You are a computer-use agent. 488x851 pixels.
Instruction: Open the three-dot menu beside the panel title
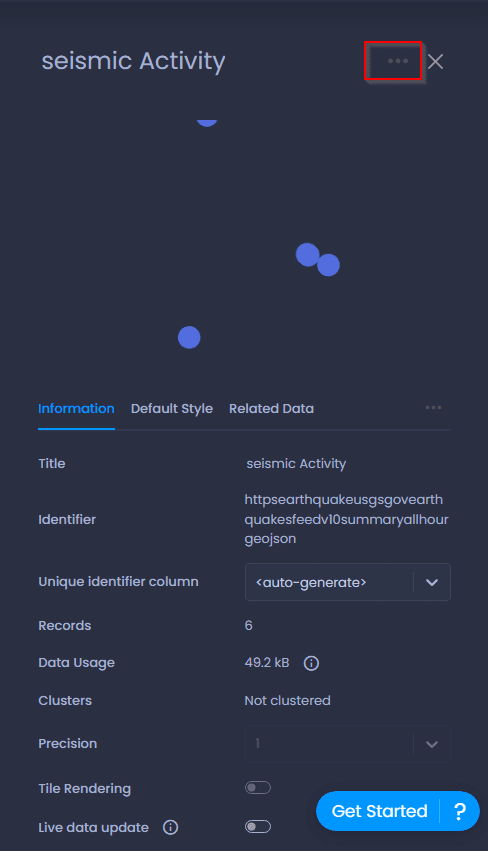click(x=398, y=61)
